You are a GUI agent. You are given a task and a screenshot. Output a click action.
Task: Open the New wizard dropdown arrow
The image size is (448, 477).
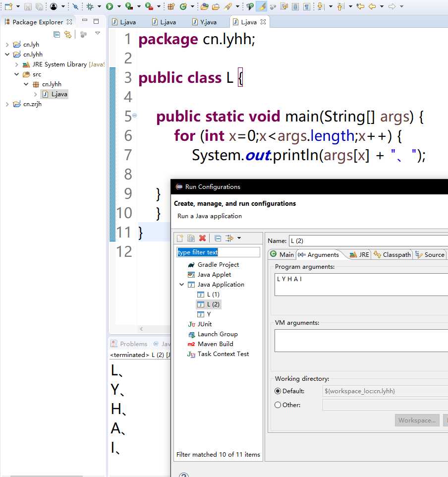point(18,6)
